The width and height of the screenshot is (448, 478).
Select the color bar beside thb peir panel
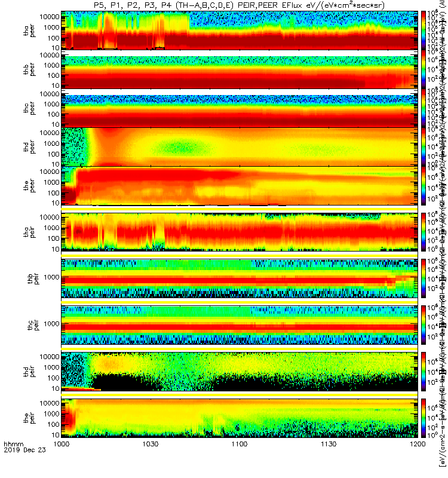pyautogui.click(x=424, y=278)
